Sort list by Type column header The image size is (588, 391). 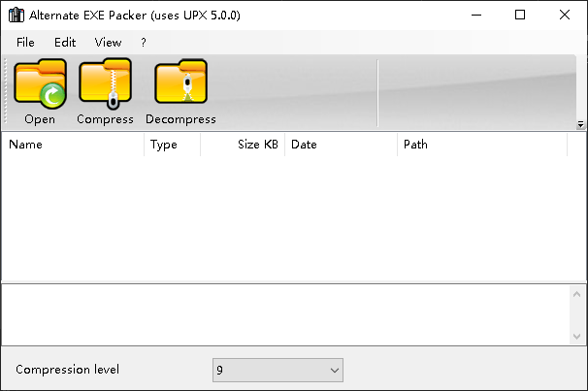(172, 145)
